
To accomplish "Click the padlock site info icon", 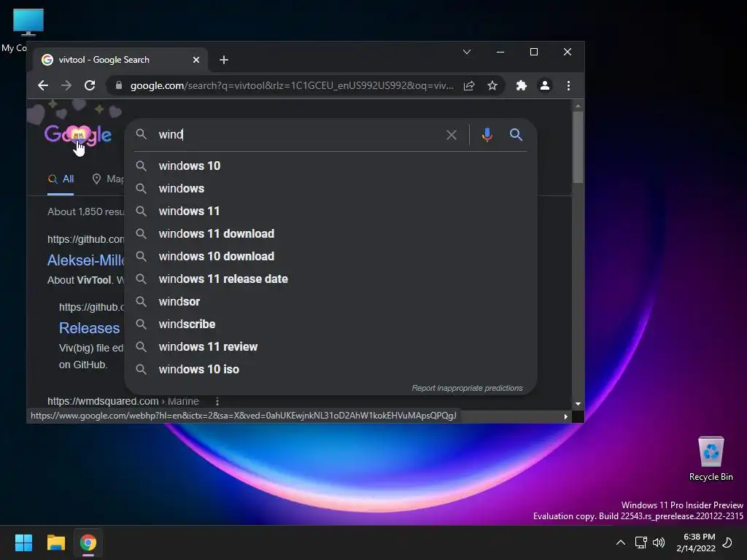I will (x=119, y=86).
